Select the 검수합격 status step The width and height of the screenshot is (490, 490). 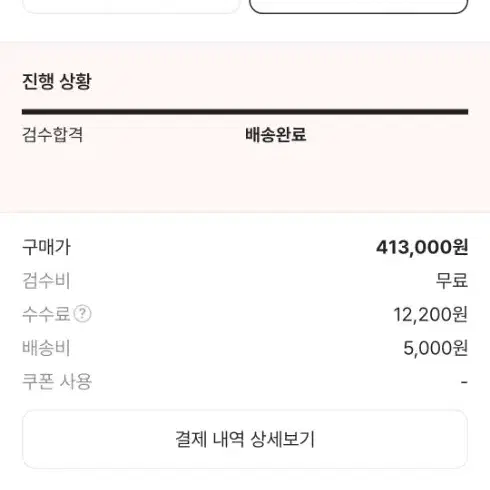pos(52,135)
